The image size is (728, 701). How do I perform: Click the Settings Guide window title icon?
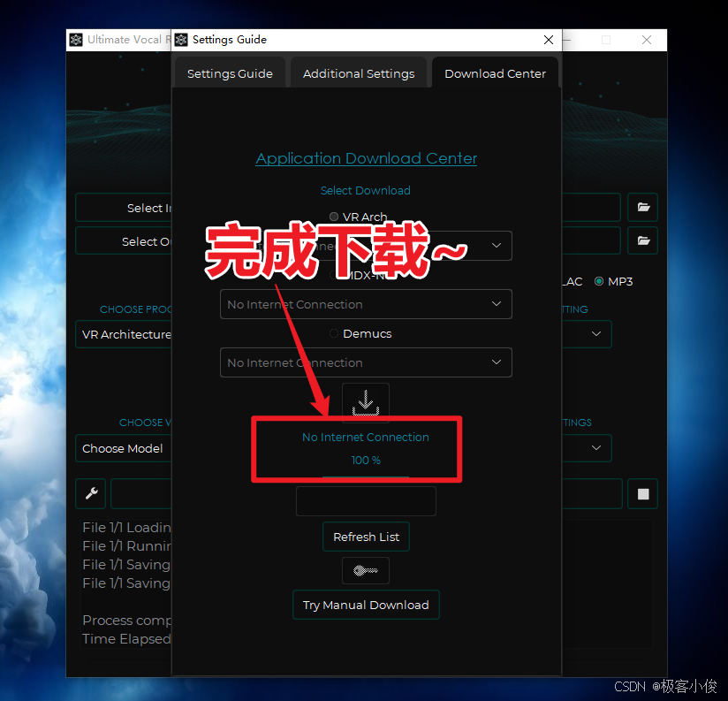coord(181,40)
